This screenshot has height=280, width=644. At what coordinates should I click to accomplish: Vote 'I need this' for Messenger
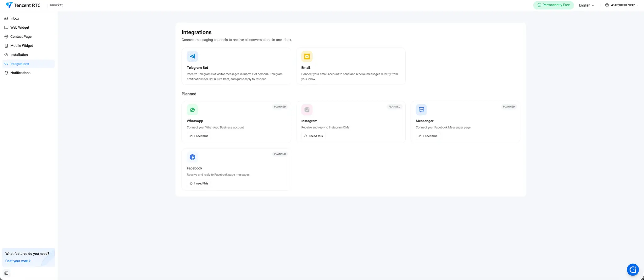tap(428, 136)
